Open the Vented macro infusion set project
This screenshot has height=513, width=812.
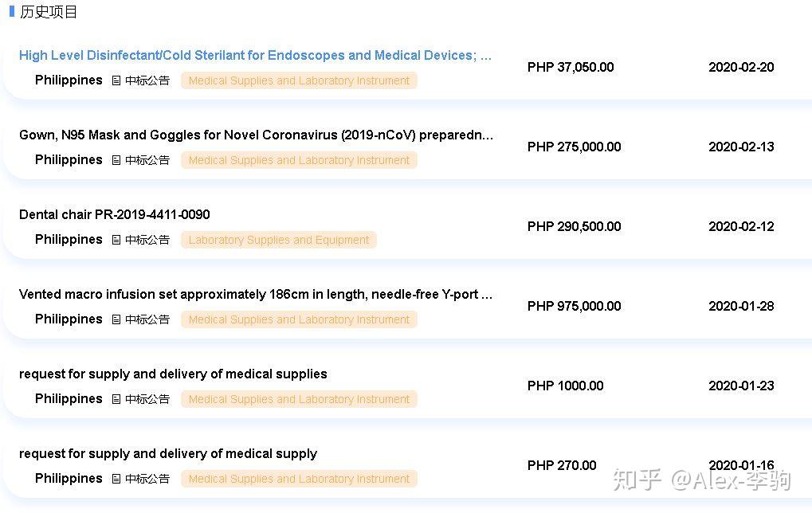click(x=255, y=294)
